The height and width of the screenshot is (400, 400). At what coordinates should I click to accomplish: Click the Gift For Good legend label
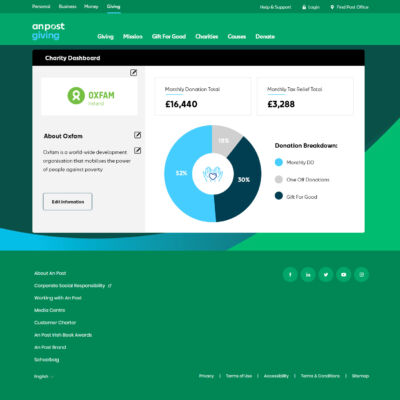[302, 197]
